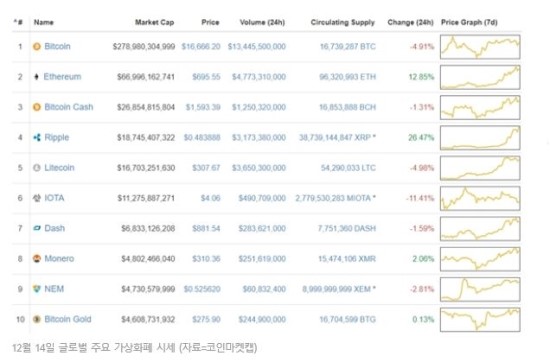Click the Monero logo icon
This screenshot has height=362, width=550.
point(37,259)
